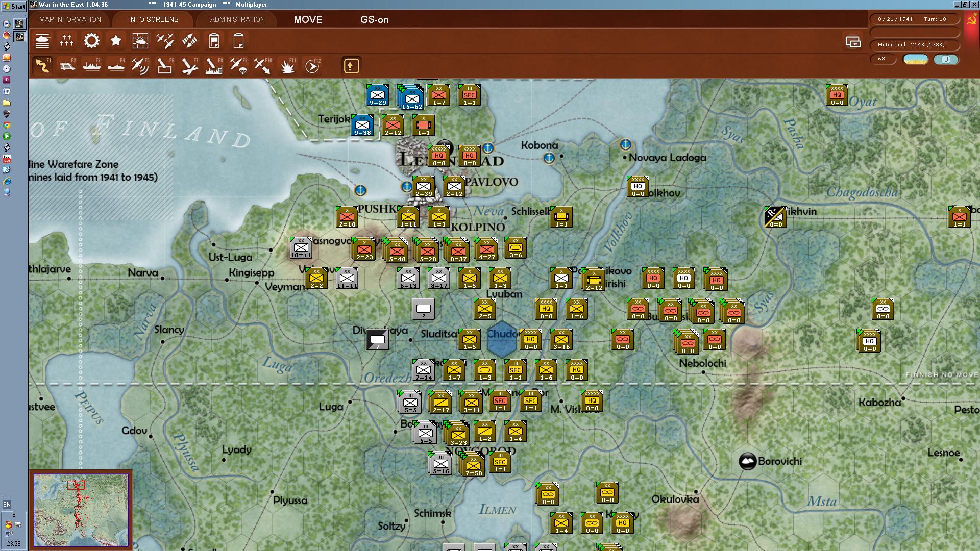Open the YouTube shortcut in the taskbar
Viewport: 980px width, 551px height.
(x=7, y=159)
